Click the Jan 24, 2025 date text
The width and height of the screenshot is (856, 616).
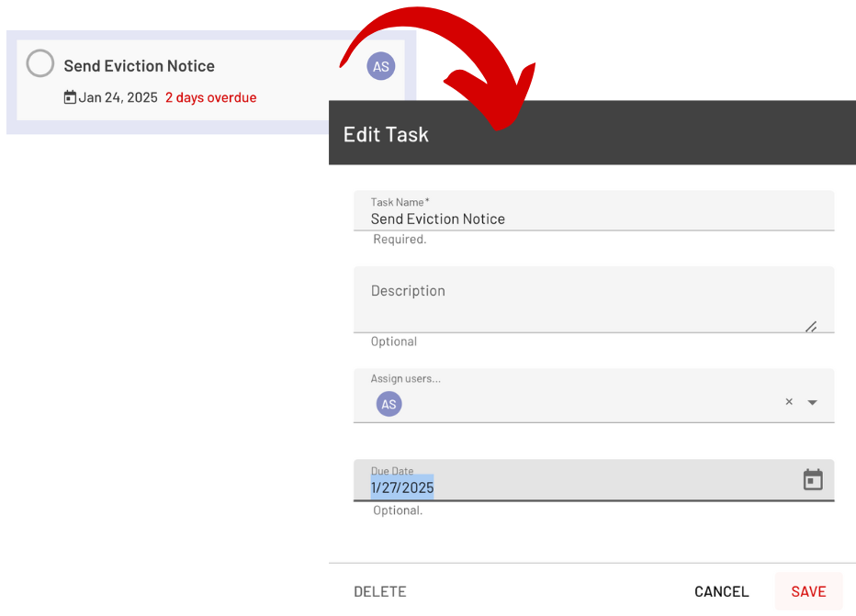[118, 97]
